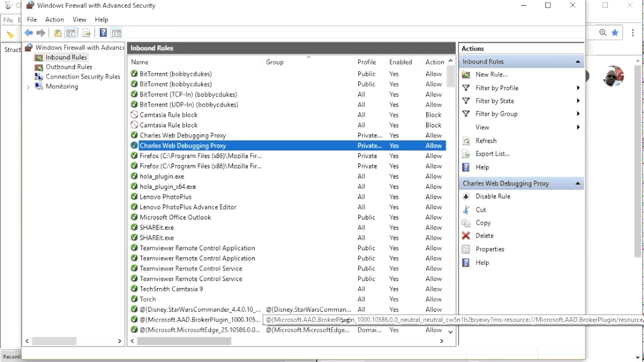This screenshot has width=644, height=362.
Task: Open the Action menu
Action: (54, 19)
